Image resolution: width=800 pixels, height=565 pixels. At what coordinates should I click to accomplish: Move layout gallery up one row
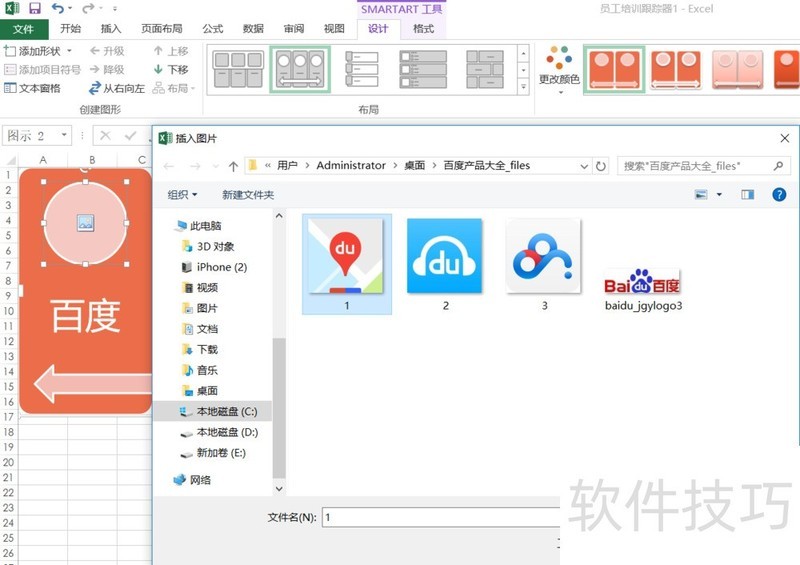coord(523,53)
